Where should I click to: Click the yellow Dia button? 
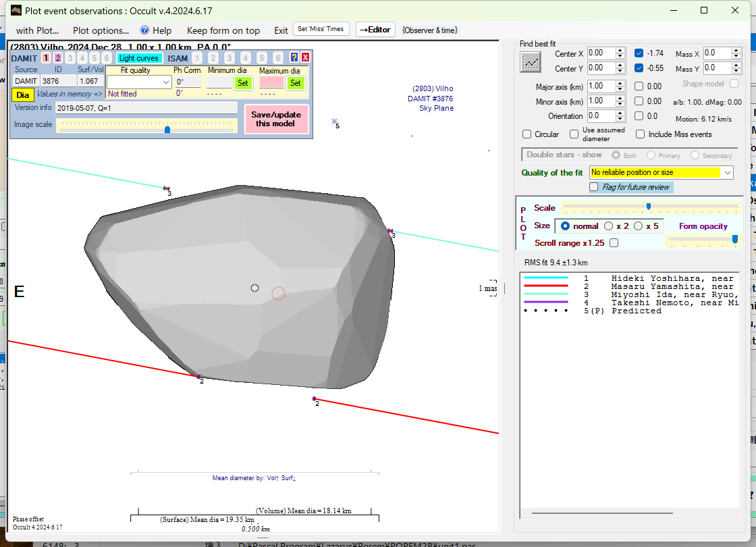23,95
